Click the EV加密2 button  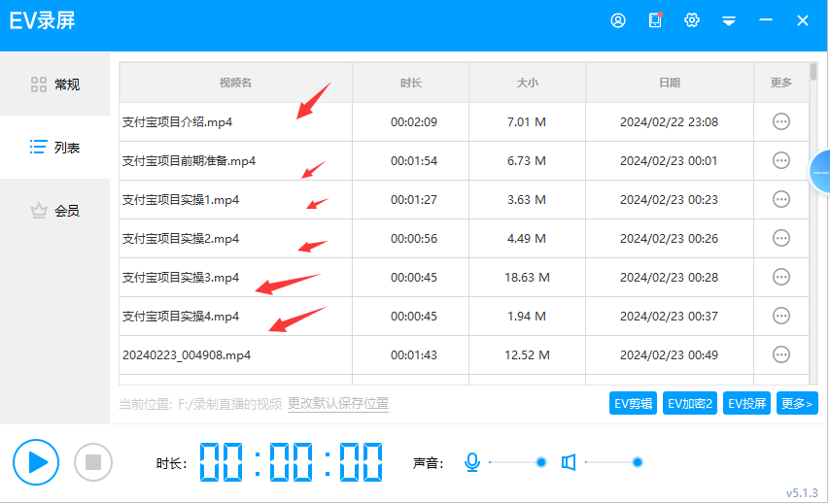tap(690, 403)
